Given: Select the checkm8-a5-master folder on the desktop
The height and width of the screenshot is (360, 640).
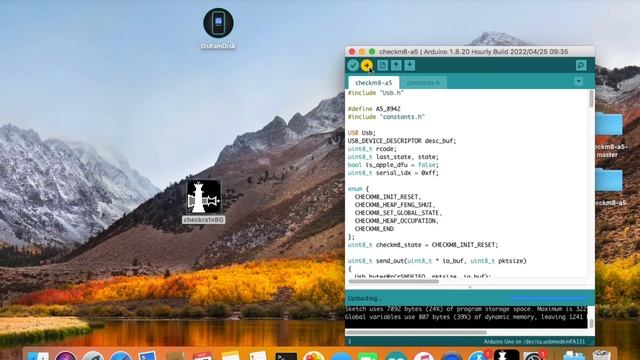Looking at the screenshot, I should 609,124.
